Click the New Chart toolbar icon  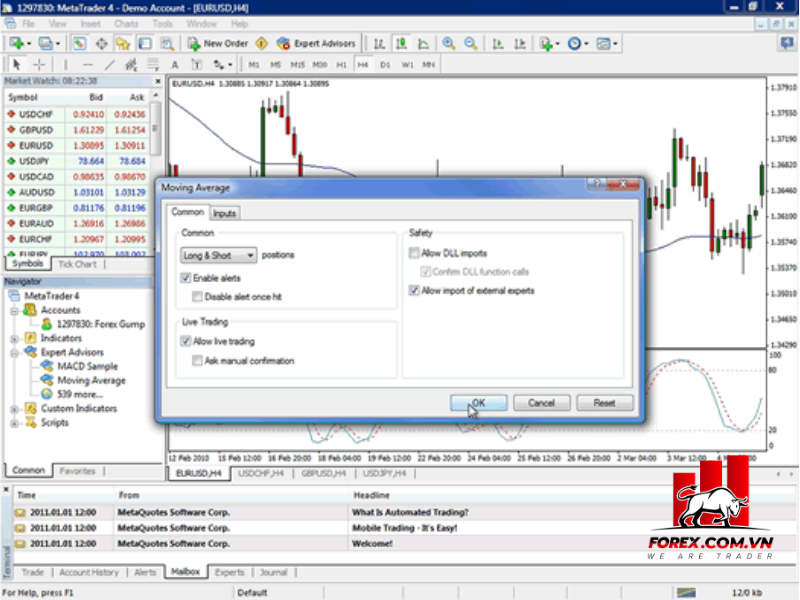tap(19, 44)
